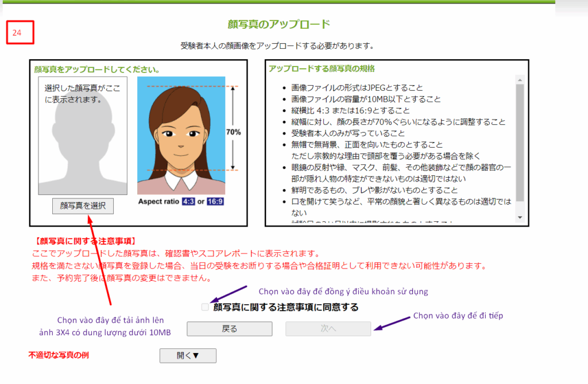The width and height of the screenshot is (588, 384).
Task: Expand examples with the 開く▼ button
Action: 187,356
